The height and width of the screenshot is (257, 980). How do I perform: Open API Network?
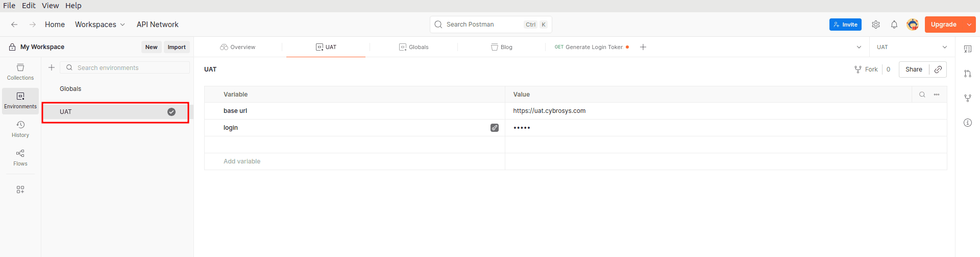click(157, 25)
